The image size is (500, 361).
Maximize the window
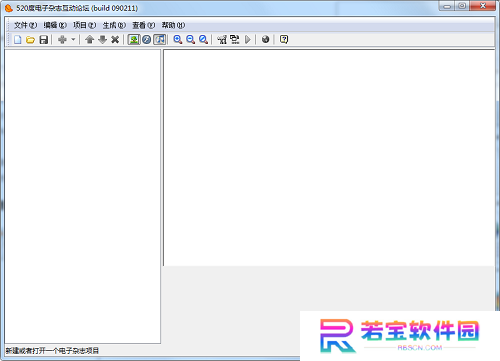462,6
